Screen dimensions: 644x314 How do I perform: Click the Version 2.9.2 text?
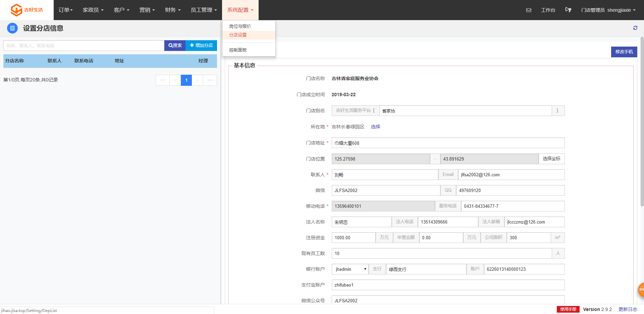597,309
